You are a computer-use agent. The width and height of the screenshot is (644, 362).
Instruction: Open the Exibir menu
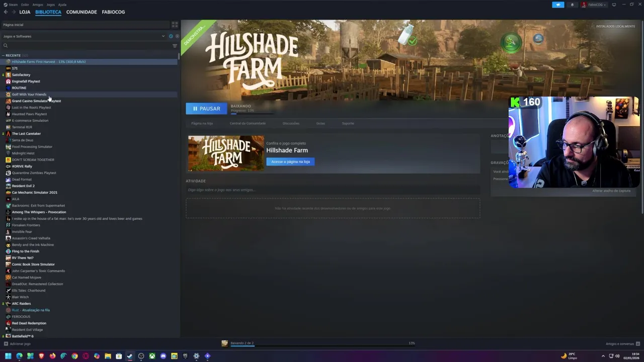pyautogui.click(x=25, y=5)
